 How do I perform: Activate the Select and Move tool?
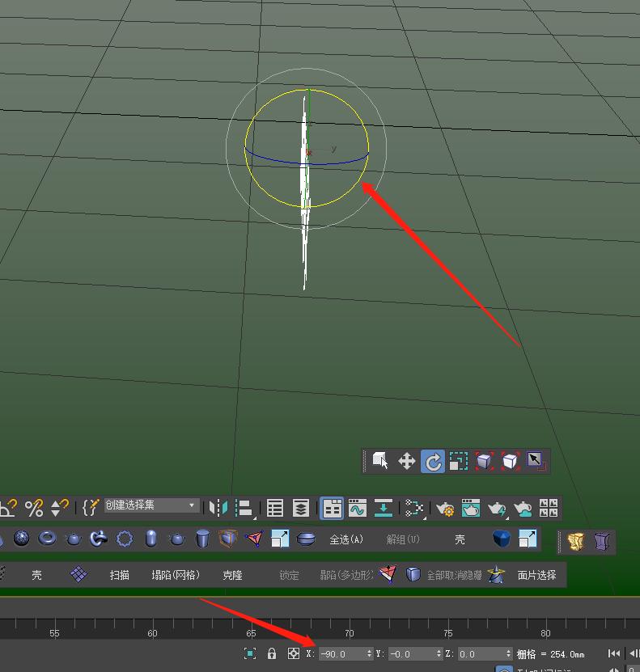406,462
